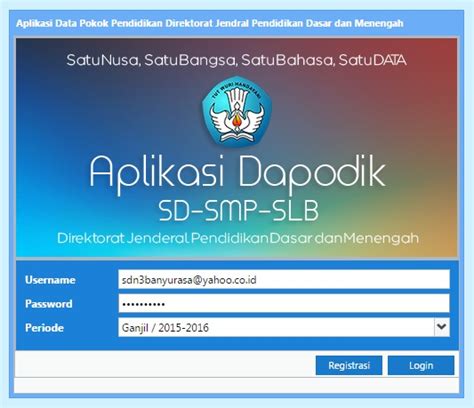Viewport: 474px width, 408px height.
Task: Click the Tut Wuri Handayani logo
Action: pyautogui.click(x=237, y=111)
